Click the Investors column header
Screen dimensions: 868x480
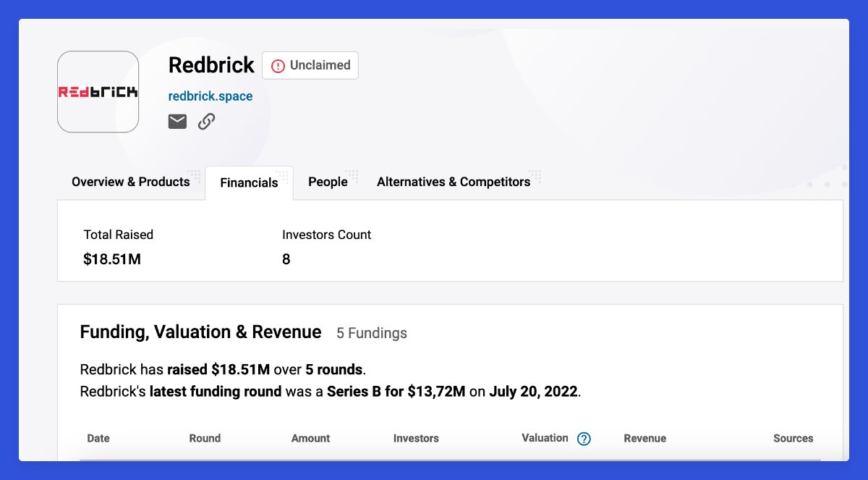[416, 438]
